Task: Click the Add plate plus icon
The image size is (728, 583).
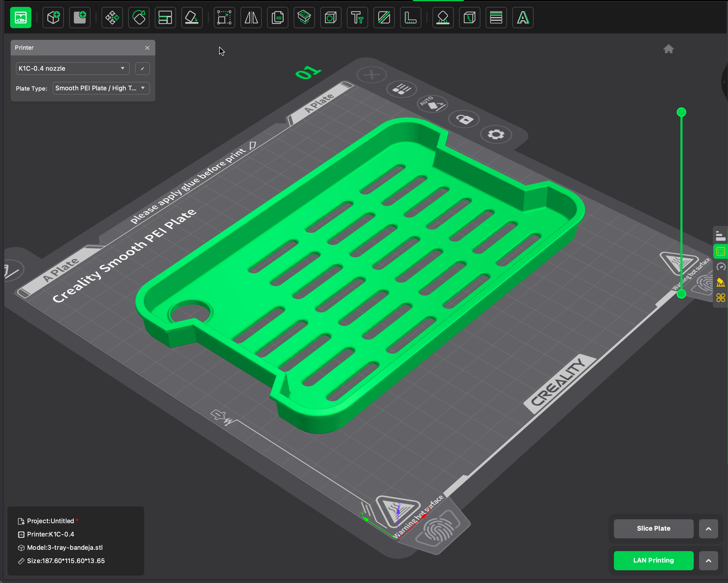Action: (x=371, y=75)
